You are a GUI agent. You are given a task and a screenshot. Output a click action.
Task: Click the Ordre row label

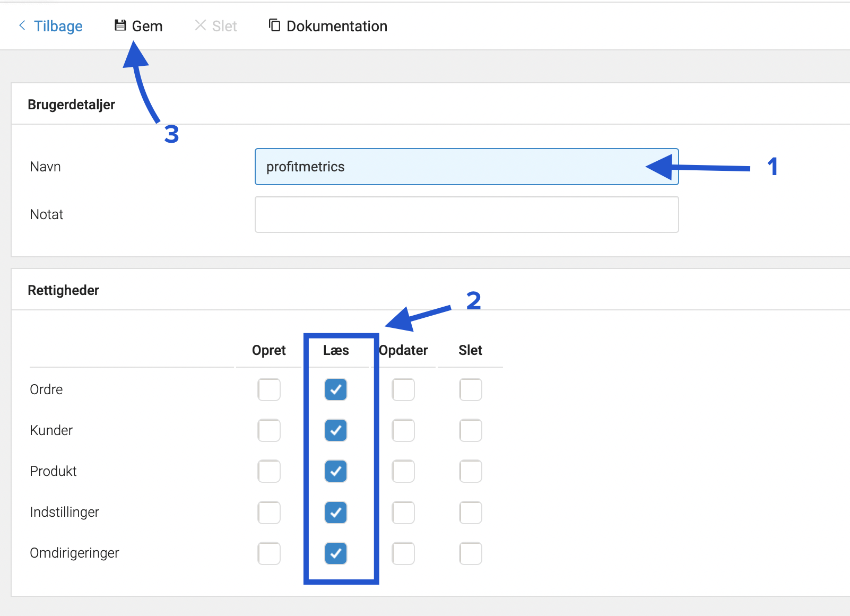(x=46, y=389)
